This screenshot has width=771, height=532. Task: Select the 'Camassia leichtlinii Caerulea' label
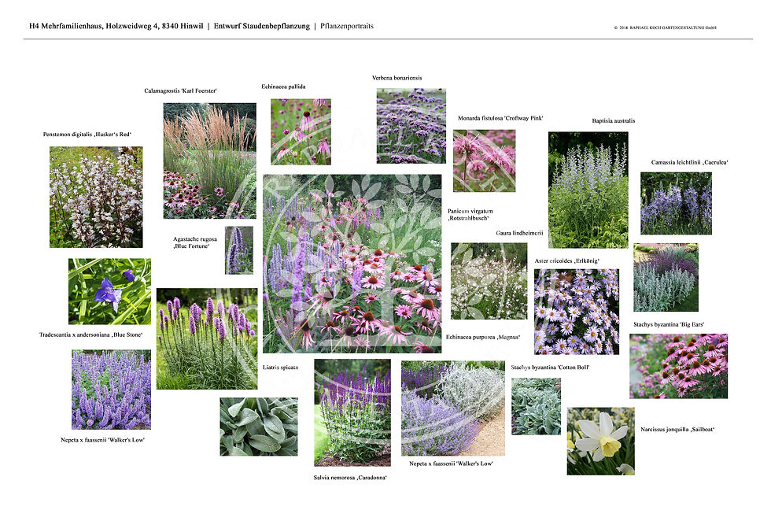[x=689, y=162]
